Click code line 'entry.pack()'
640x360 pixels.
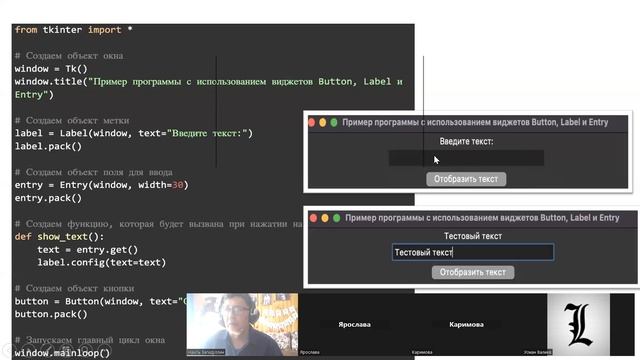click(48, 198)
